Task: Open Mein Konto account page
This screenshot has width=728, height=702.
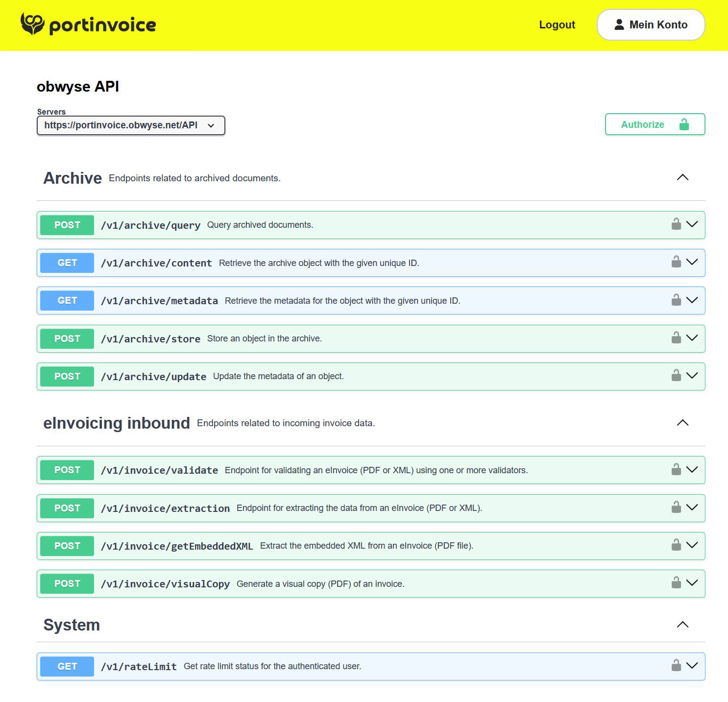Action: [x=651, y=24]
